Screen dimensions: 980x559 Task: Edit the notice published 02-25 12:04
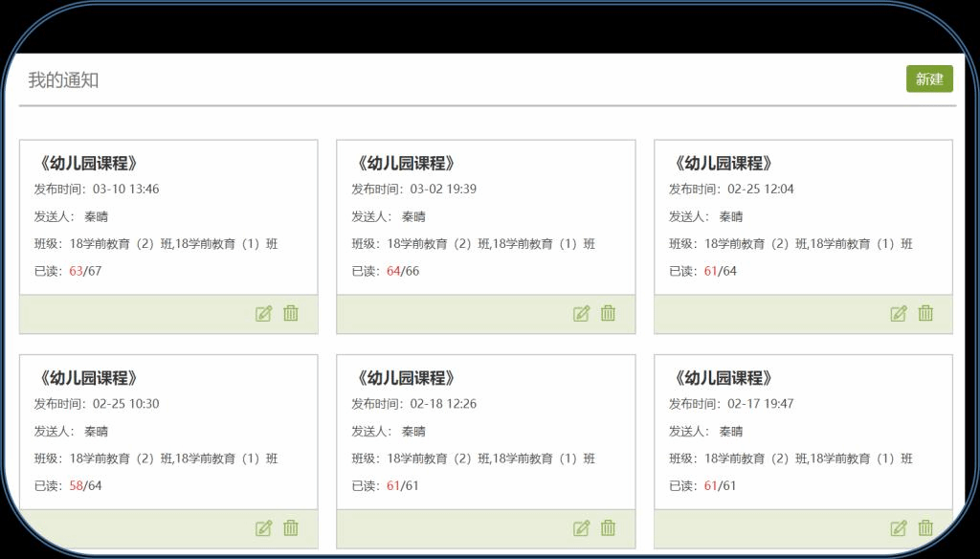pyautogui.click(x=899, y=313)
